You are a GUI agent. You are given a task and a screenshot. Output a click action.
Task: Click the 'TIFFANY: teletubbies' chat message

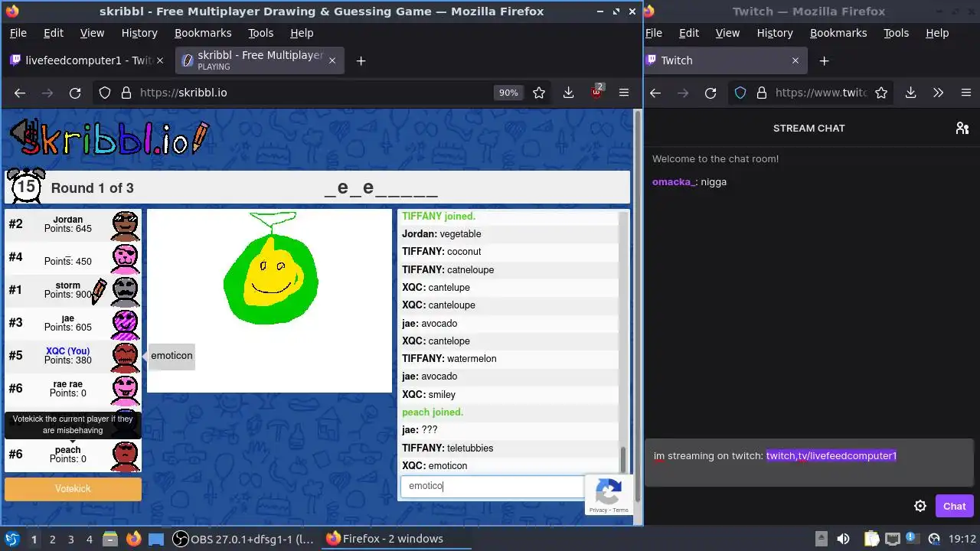pos(447,448)
